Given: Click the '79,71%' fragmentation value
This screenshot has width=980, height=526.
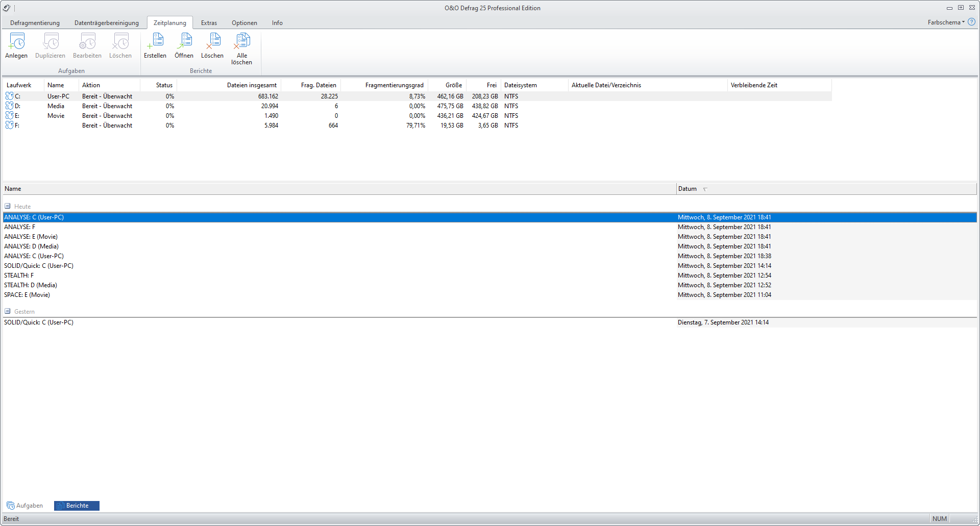Looking at the screenshot, I should point(415,126).
